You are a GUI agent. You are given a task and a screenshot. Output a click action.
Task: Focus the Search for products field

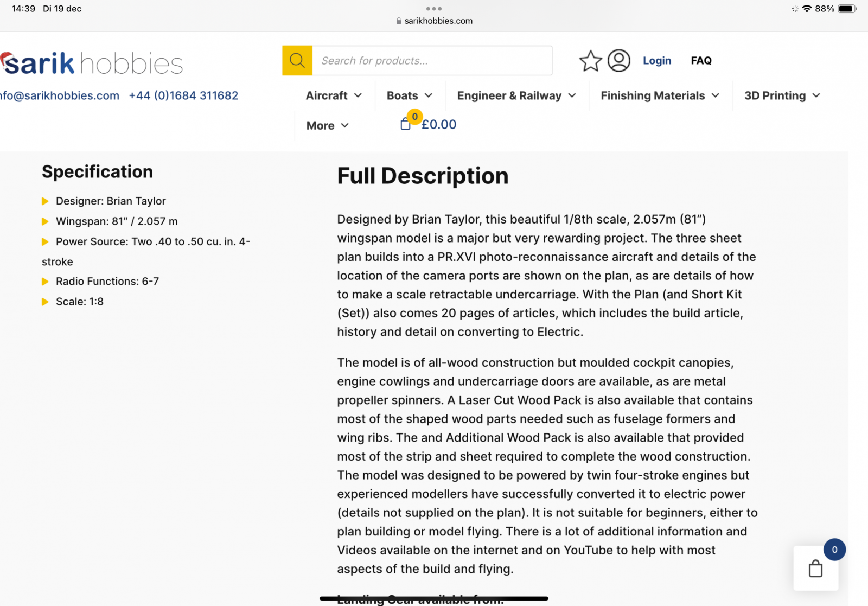pos(432,61)
